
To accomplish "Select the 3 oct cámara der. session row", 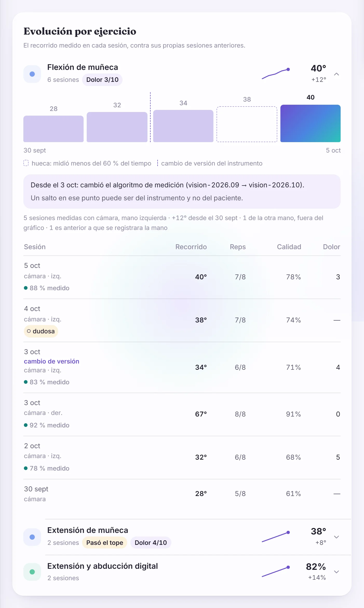I will [182, 414].
